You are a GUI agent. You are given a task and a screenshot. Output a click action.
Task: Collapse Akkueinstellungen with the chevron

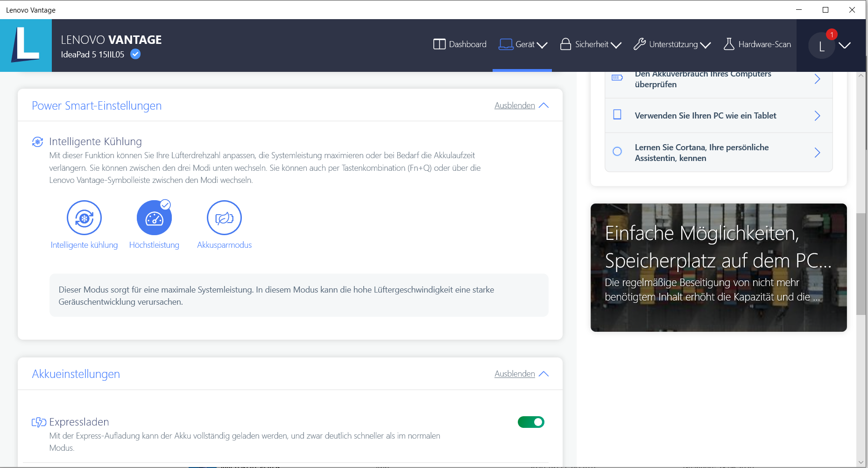pyautogui.click(x=543, y=374)
